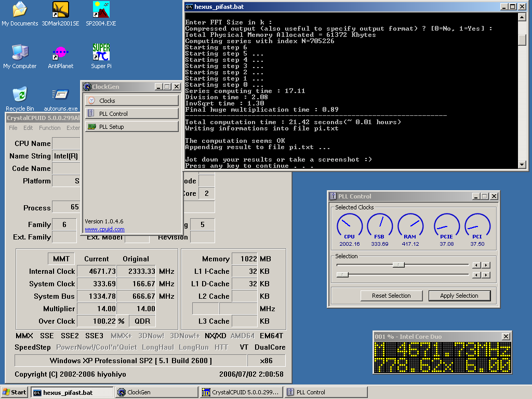
Task: Click upper slider left arrow stepper
Action: pos(477,265)
